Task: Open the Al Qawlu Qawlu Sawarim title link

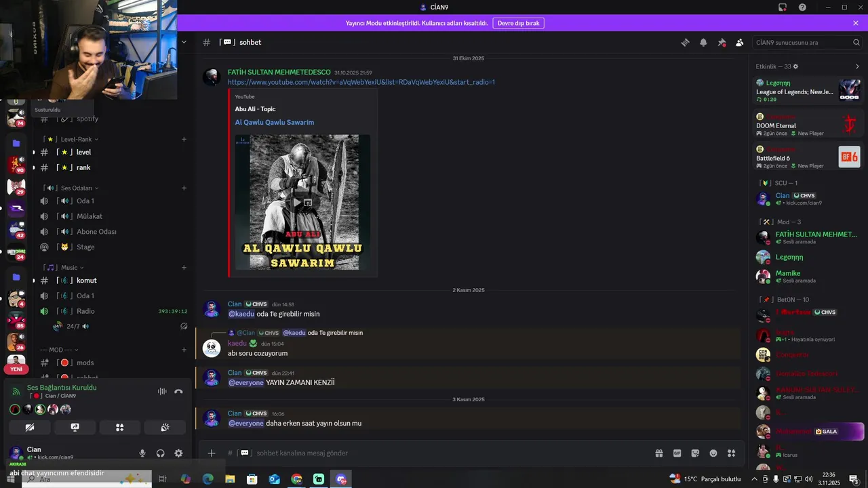Action: [x=275, y=122]
